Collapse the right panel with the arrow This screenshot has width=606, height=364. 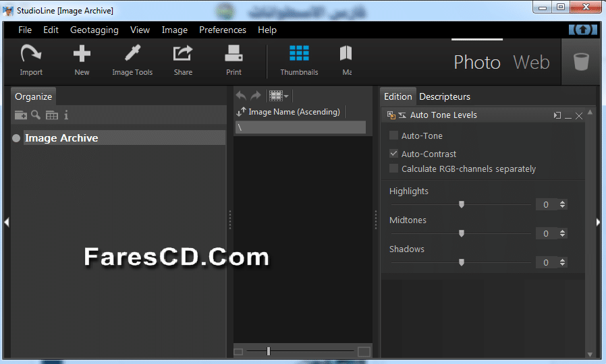(599, 222)
